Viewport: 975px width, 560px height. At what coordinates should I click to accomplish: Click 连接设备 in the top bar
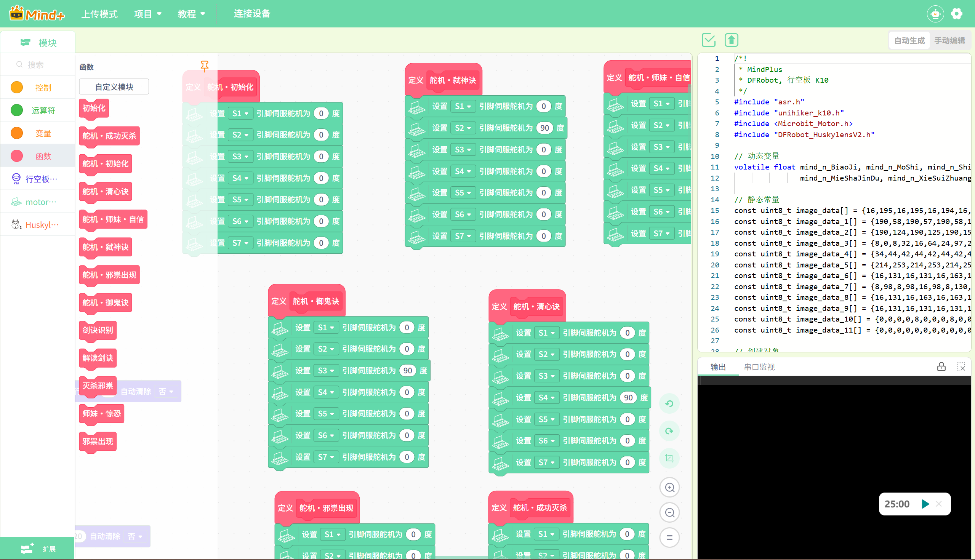[252, 14]
